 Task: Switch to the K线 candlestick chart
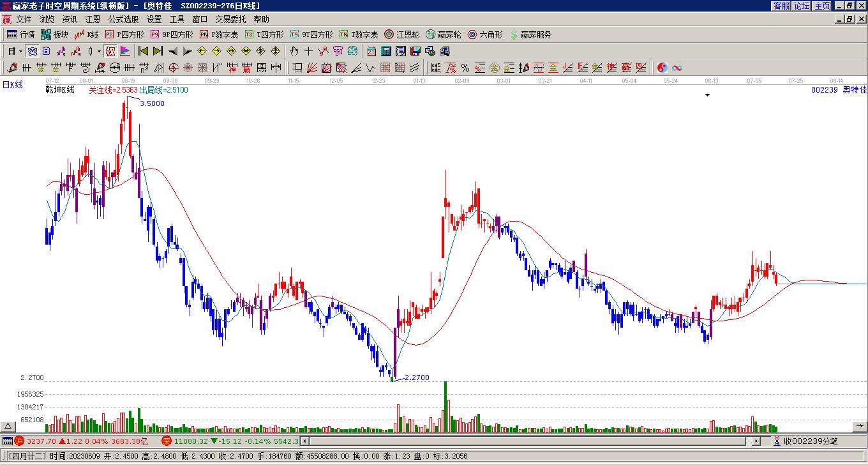pos(87,34)
